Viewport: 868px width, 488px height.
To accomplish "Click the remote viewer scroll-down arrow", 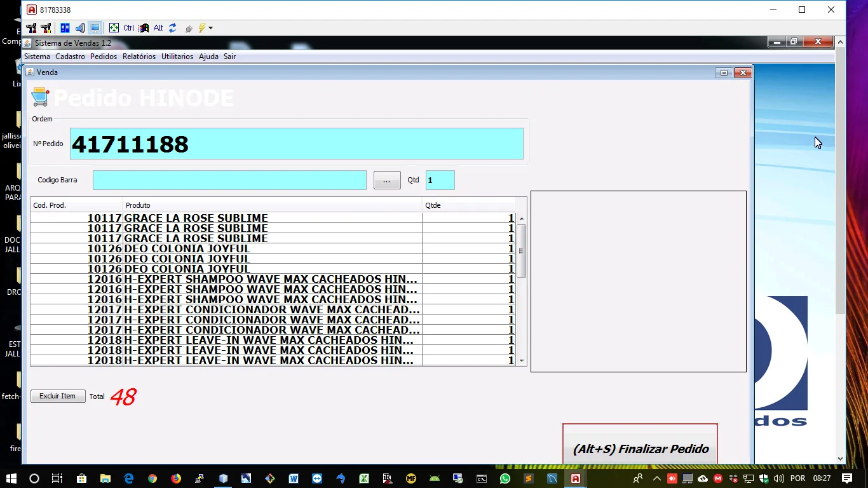I will pyautogui.click(x=840, y=459).
